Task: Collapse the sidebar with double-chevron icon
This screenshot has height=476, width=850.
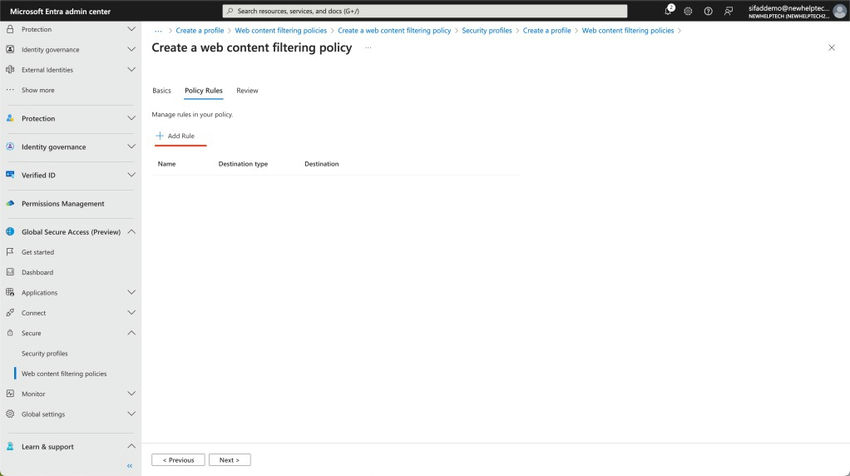Action: (130, 466)
